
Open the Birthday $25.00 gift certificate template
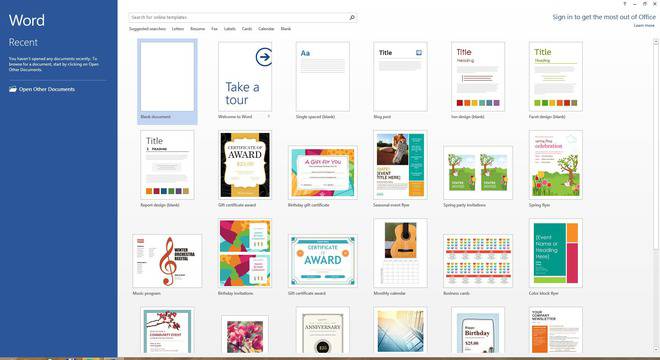pyautogui.click(x=478, y=330)
